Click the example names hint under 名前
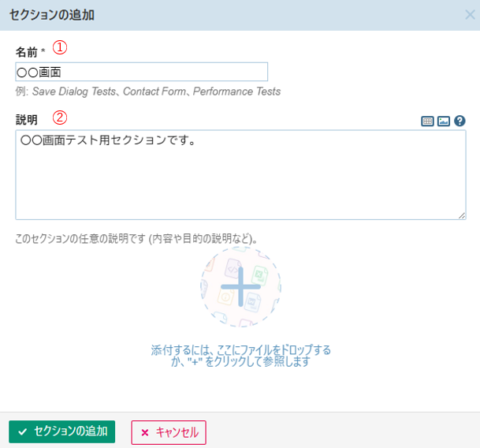Screen dimensions: 480x448 (148, 91)
